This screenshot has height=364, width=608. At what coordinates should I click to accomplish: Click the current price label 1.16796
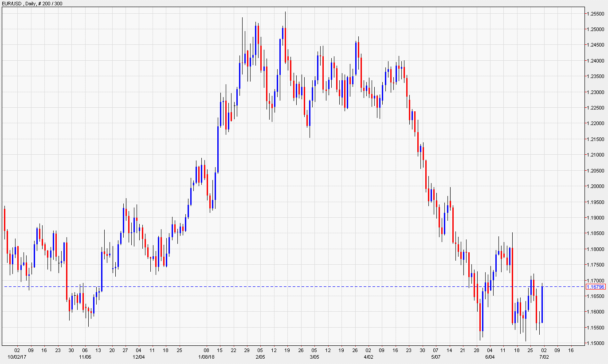click(x=595, y=287)
